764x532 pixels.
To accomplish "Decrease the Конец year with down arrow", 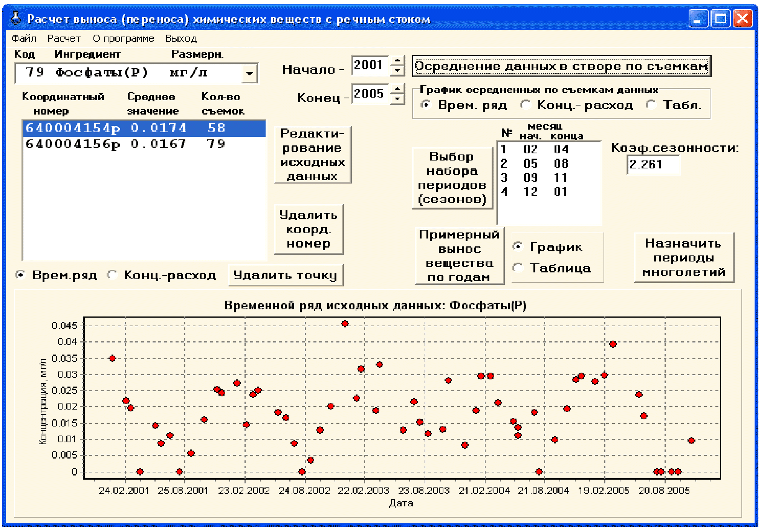I will (397, 99).
